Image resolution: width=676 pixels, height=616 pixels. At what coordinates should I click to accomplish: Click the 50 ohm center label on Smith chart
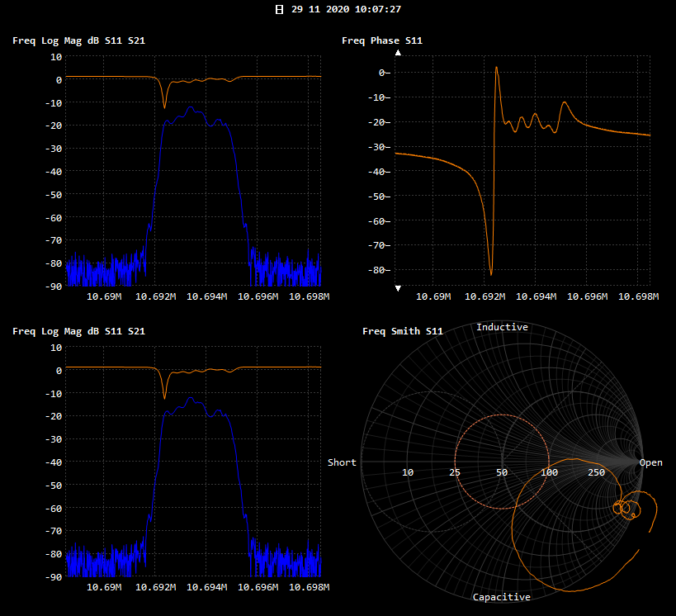pyautogui.click(x=502, y=472)
